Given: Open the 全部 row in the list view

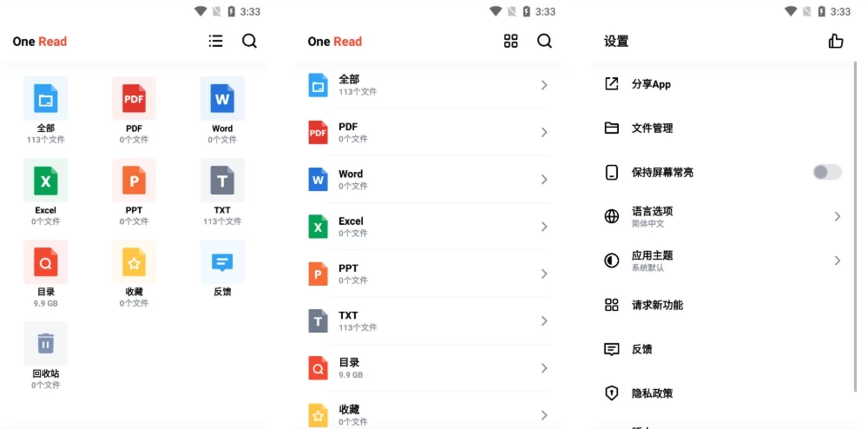Looking at the screenshot, I should click(425, 85).
